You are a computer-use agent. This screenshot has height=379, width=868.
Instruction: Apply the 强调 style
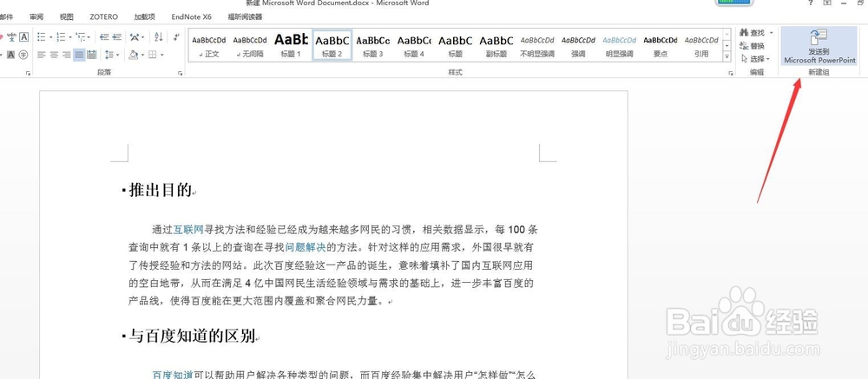click(578, 46)
